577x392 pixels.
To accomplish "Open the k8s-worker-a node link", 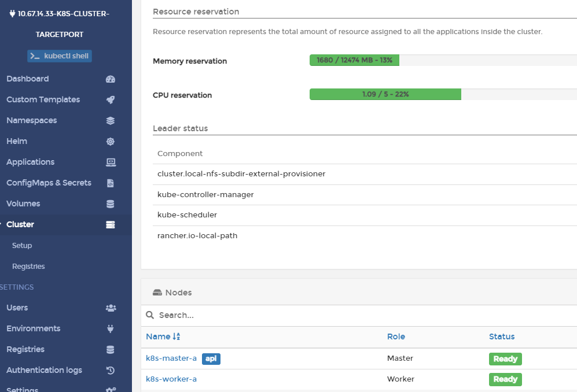I will [171, 379].
